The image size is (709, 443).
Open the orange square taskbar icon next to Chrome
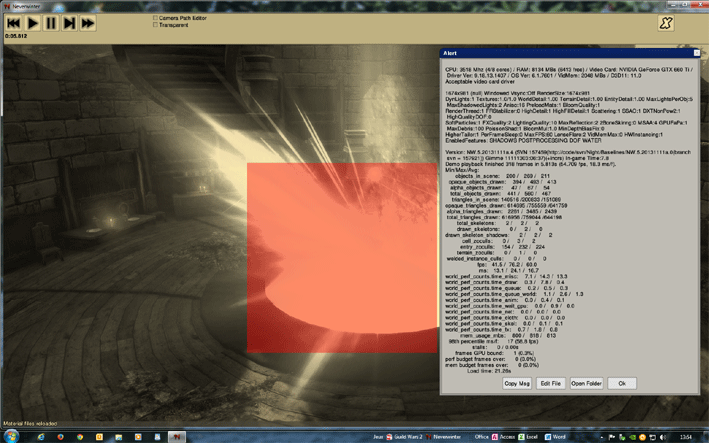(x=99, y=437)
